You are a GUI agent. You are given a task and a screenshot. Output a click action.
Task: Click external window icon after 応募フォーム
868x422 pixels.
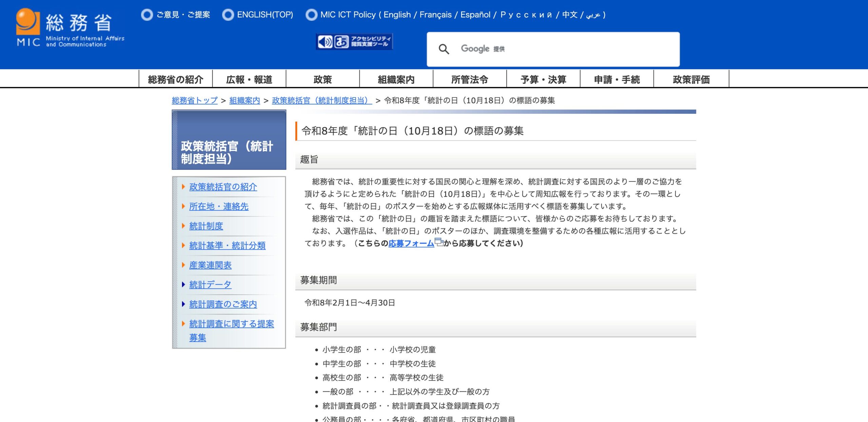pos(439,242)
